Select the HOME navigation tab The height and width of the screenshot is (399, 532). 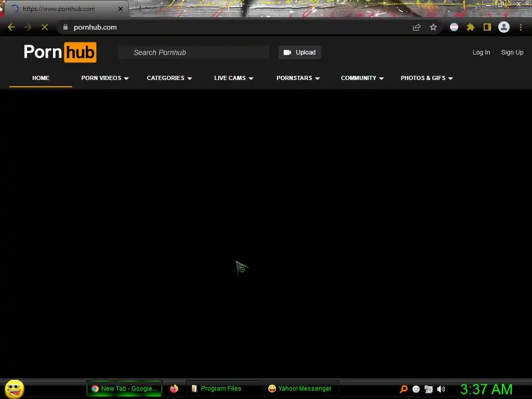41,78
